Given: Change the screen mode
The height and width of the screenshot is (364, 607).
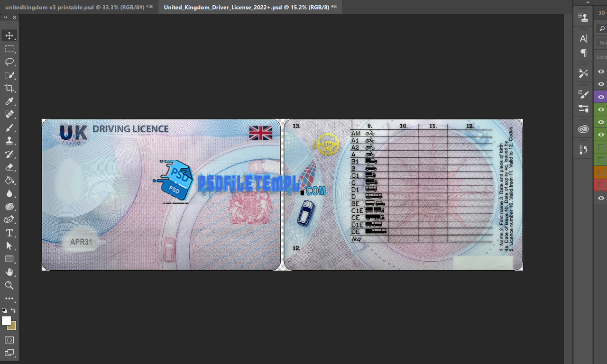Looking at the screenshot, I should pyautogui.click(x=9, y=353).
